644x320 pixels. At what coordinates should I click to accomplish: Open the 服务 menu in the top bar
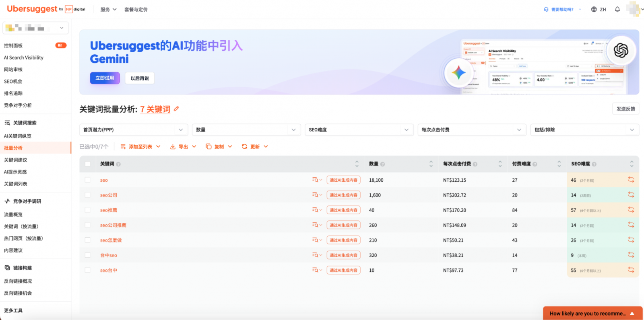108,9
